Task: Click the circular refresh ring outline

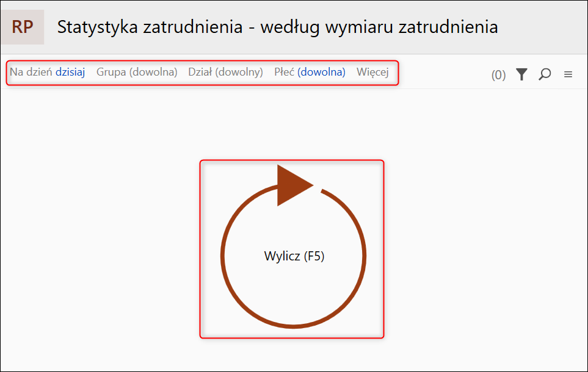Action: click(x=223, y=256)
